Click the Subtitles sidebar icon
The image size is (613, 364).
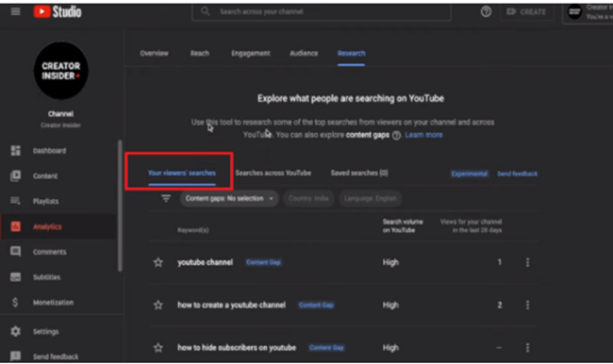(16, 277)
